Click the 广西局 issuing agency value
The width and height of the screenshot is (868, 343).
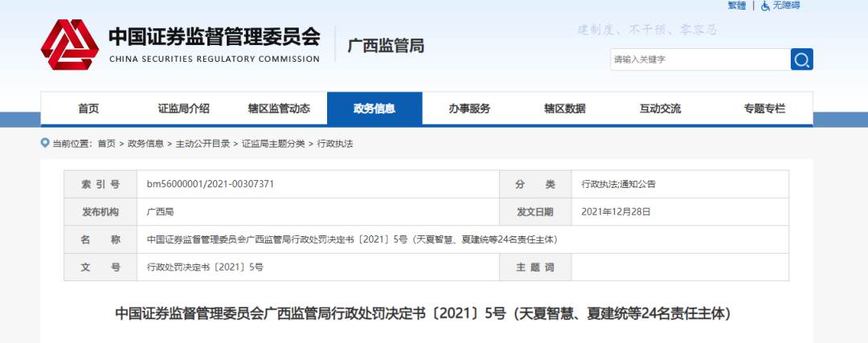tap(160, 211)
